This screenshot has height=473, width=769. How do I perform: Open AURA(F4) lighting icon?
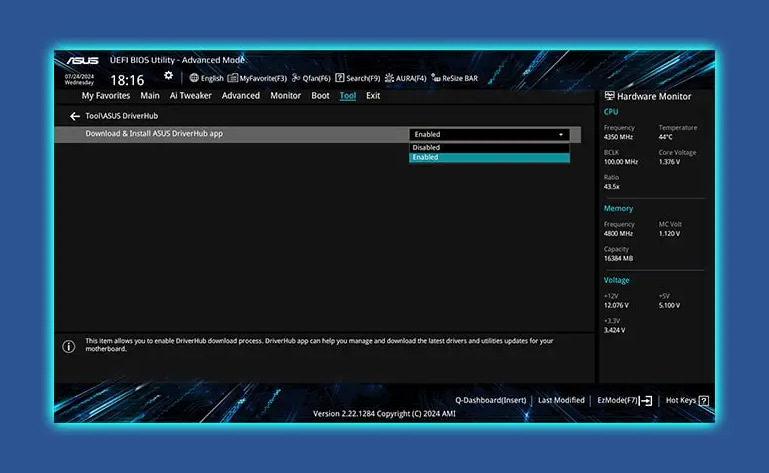pyautogui.click(x=389, y=78)
